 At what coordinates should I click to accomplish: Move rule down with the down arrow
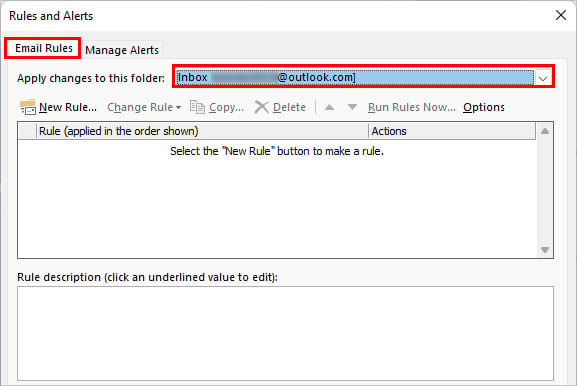[x=352, y=107]
